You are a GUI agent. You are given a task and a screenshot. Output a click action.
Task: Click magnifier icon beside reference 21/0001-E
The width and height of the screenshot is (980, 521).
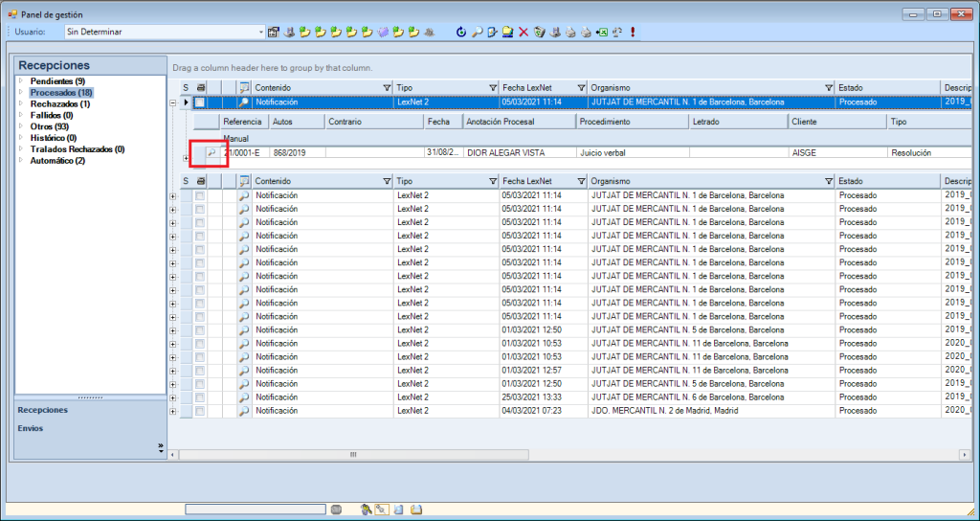[x=212, y=152]
